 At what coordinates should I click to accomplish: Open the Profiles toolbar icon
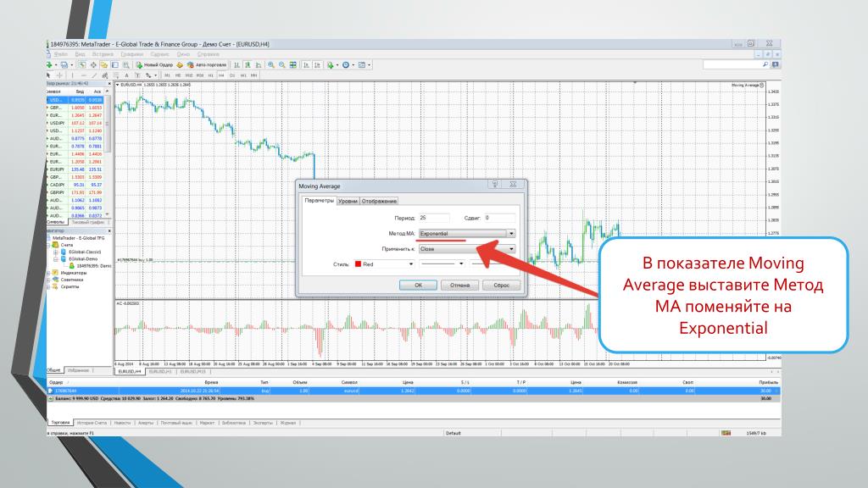(x=64, y=64)
